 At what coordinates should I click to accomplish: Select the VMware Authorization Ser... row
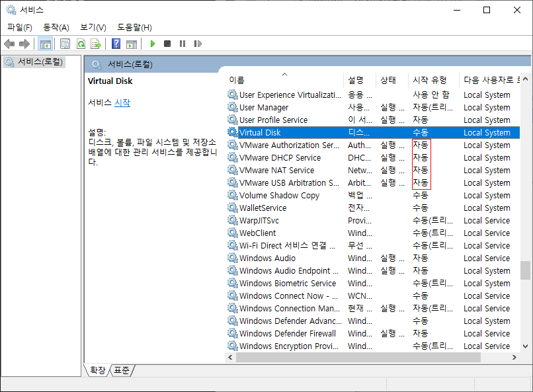[x=373, y=145]
